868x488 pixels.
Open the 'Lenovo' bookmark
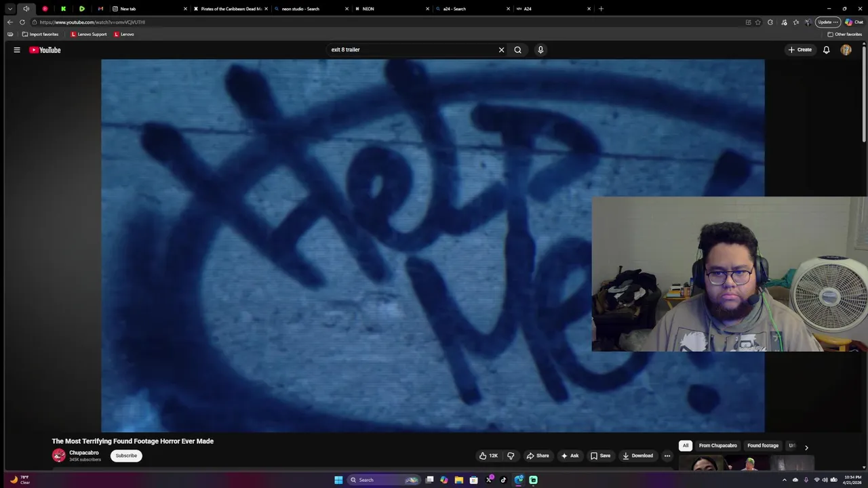point(124,34)
